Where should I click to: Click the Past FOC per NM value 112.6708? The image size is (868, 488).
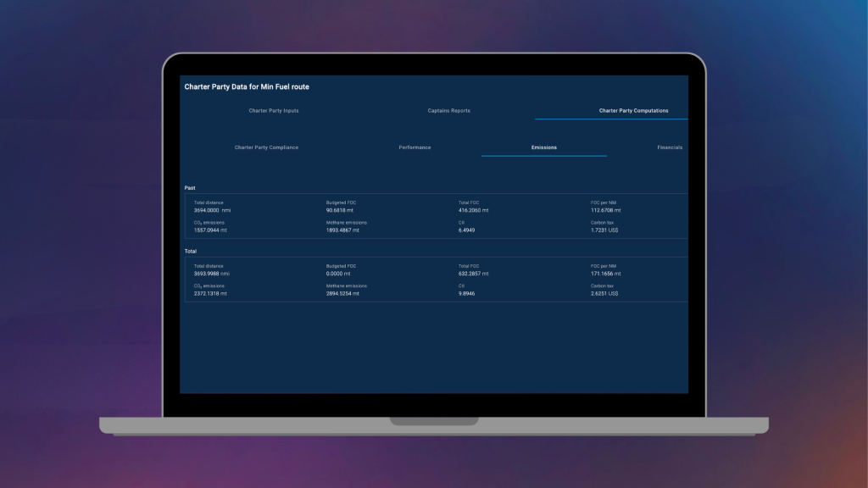[x=605, y=209]
